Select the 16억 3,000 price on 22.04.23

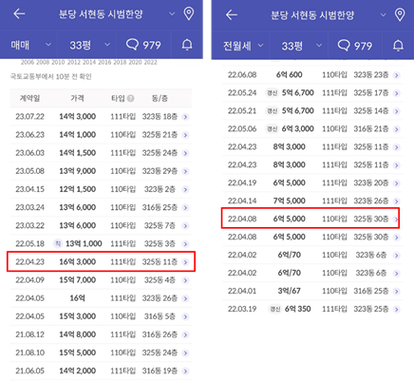pyautogui.click(x=77, y=262)
